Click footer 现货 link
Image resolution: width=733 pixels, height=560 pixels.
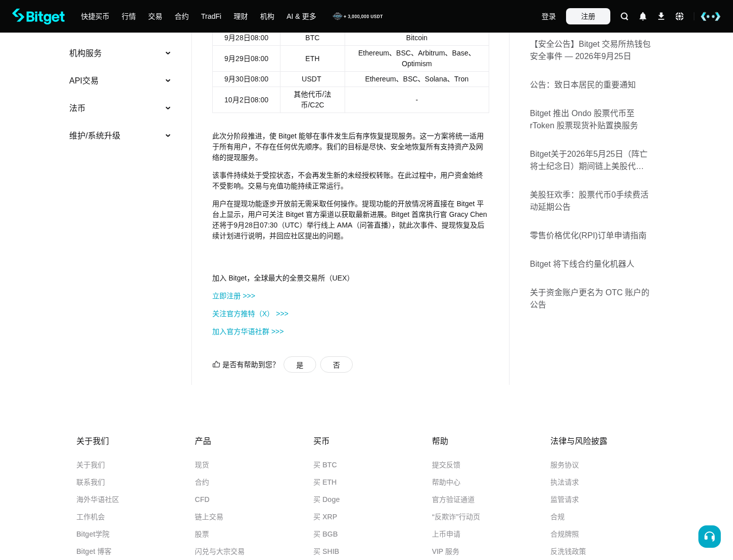pos(202,465)
